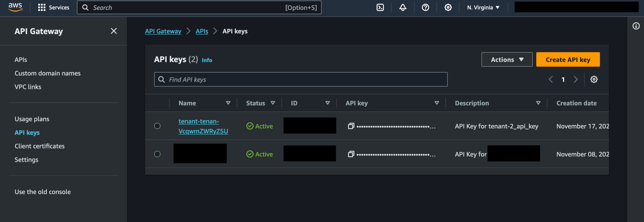
Task: Click the magnifier in Find API keys field
Action: pos(161,79)
